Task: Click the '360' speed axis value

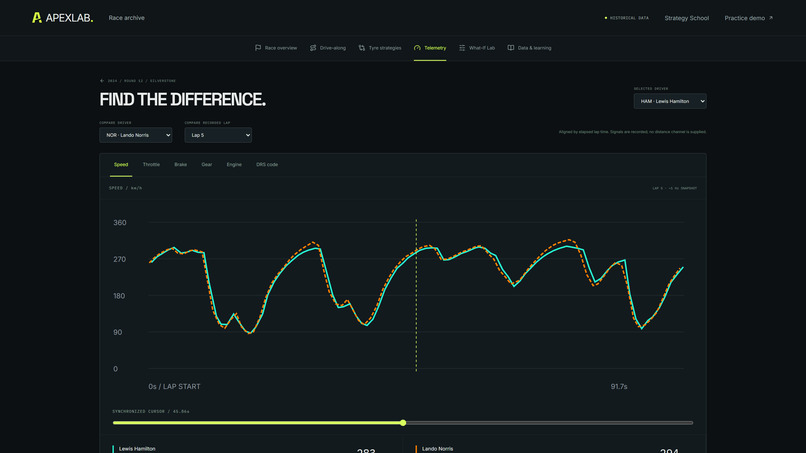Action: coord(120,223)
